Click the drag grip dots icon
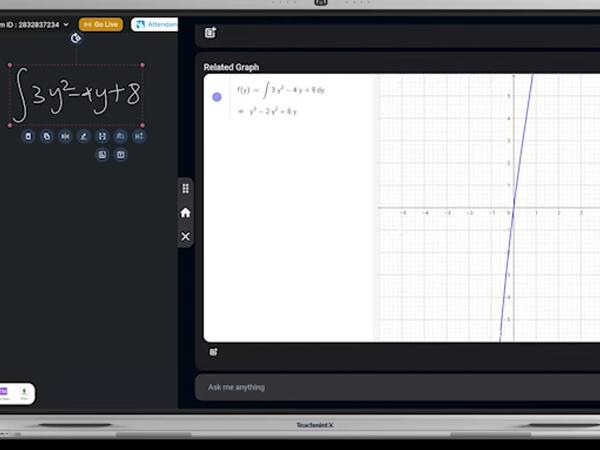Screen dimensions: 600x450 point(185,188)
